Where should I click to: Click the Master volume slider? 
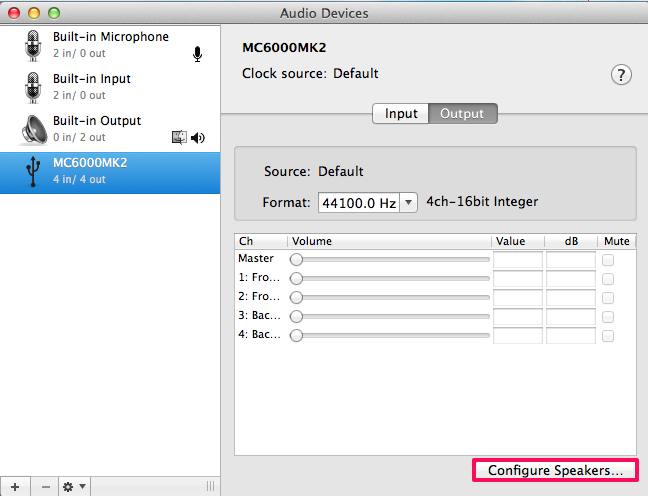point(391,260)
